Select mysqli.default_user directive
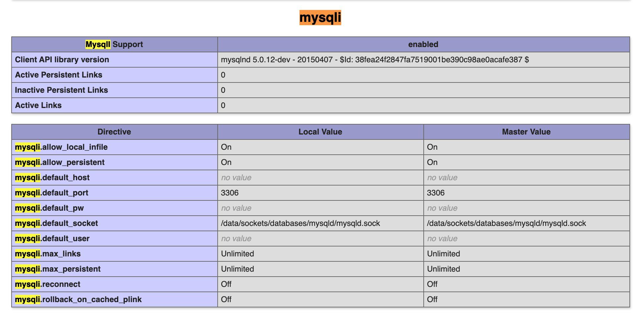The image size is (644, 320). click(x=52, y=239)
